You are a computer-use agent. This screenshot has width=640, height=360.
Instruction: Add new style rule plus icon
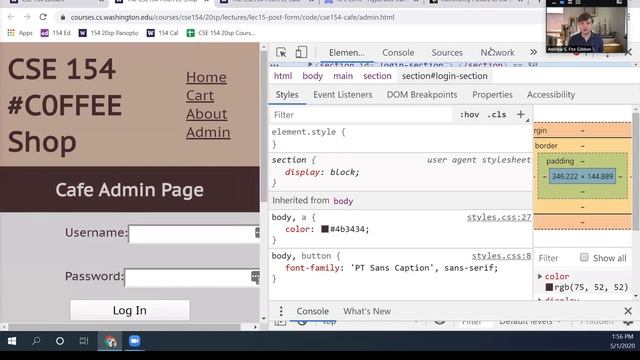(520, 114)
